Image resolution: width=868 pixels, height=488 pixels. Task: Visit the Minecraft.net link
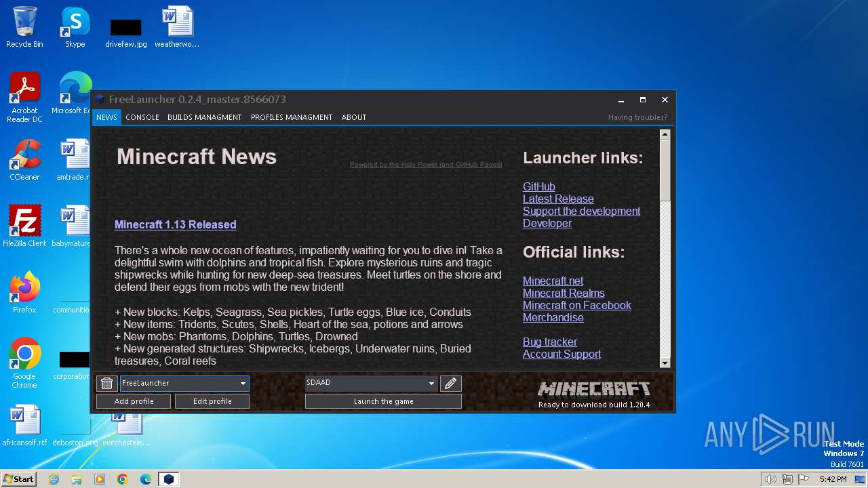point(553,281)
